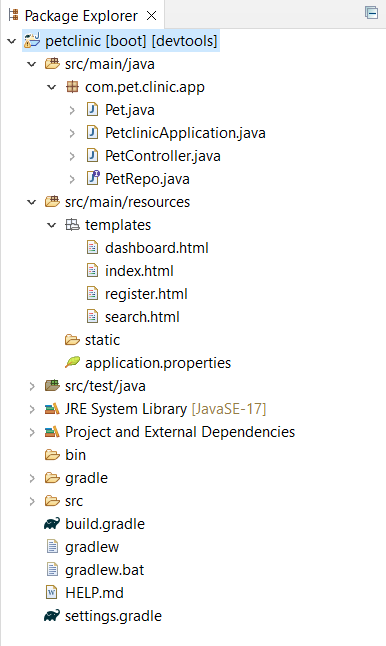Select the 'search.html' file name
This screenshot has height=646, width=386.
[142, 317]
